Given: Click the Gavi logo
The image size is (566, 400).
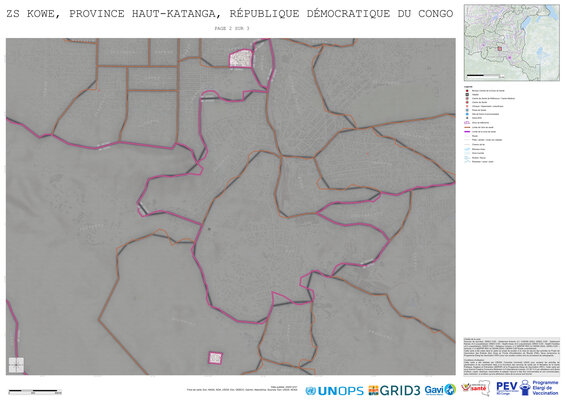Looking at the screenshot, I should click(440, 390).
